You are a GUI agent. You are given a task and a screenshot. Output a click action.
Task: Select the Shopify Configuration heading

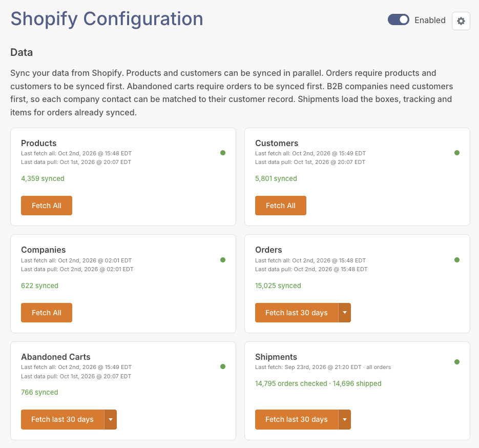tap(107, 18)
